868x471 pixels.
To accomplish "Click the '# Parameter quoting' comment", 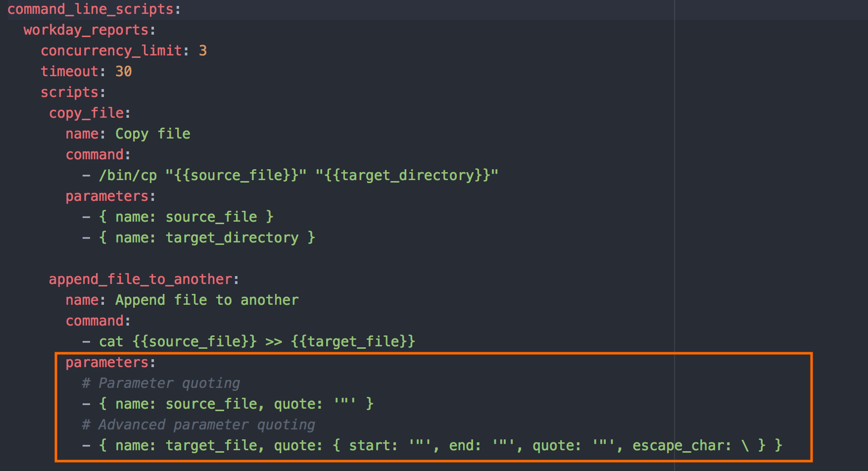I will pos(161,383).
